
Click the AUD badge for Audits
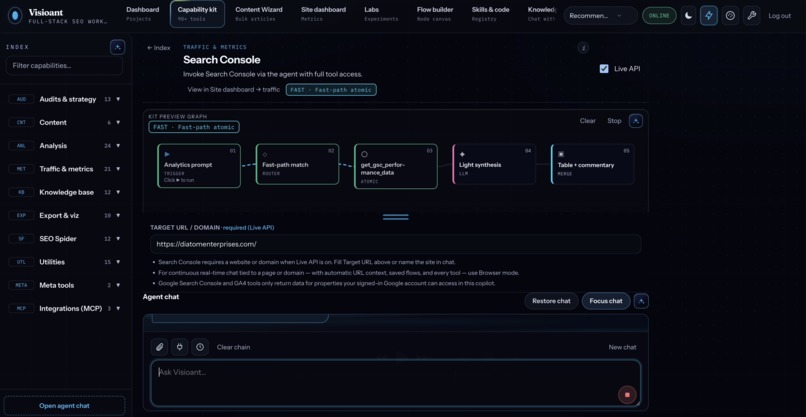(22, 99)
